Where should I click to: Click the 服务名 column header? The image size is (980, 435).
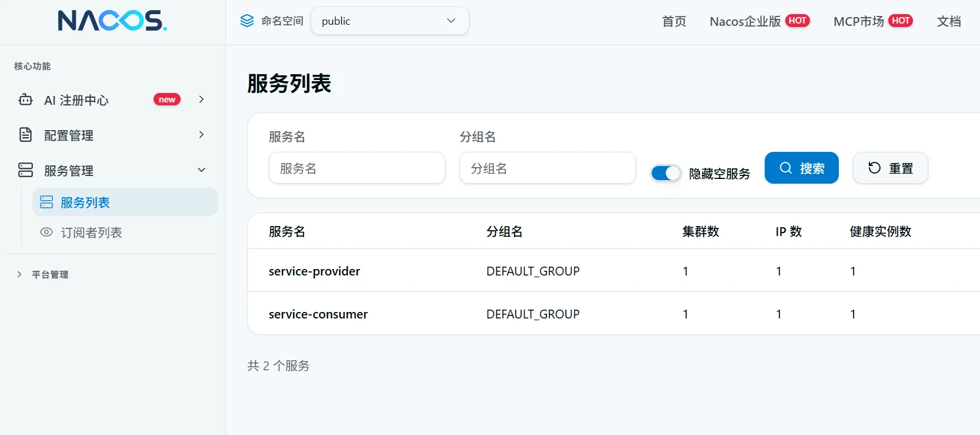(x=287, y=231)
